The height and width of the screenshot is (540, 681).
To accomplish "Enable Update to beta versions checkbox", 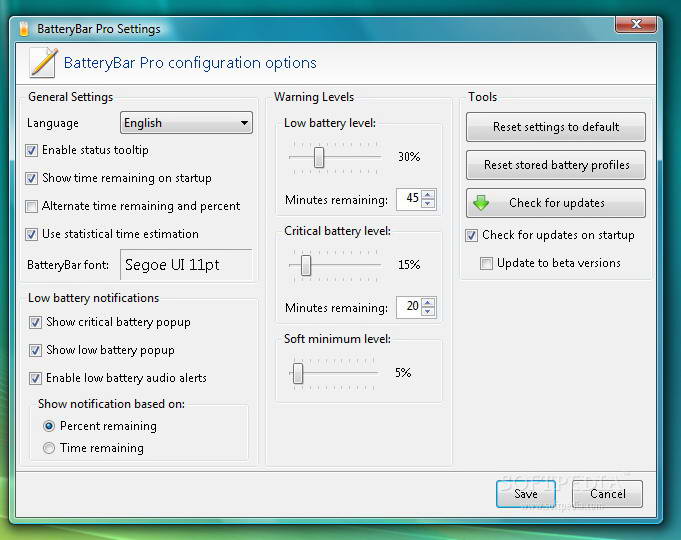I will pyautogui.click(x=486, y=263).
